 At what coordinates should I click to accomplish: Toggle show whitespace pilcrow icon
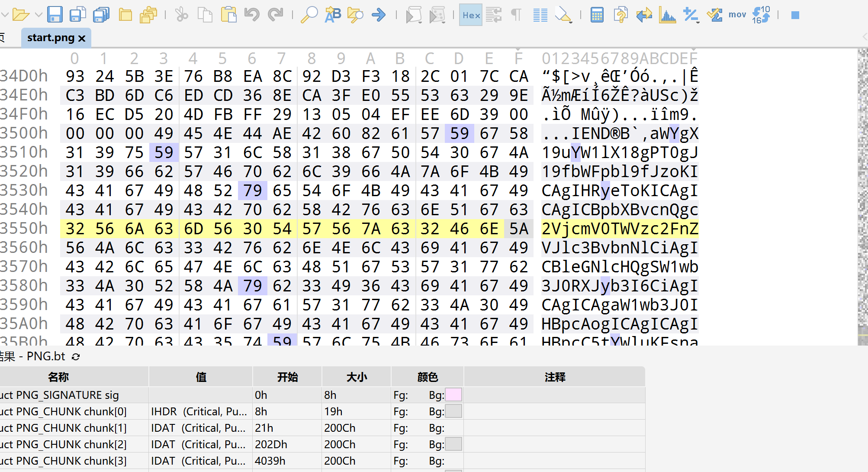(516, 15)
